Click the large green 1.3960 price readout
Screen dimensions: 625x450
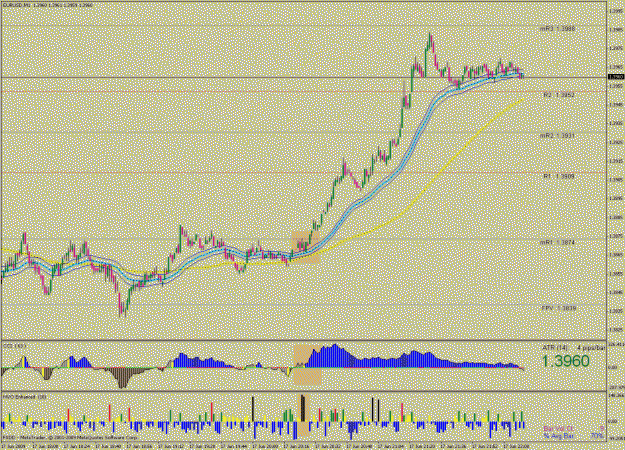click(566, 361)
